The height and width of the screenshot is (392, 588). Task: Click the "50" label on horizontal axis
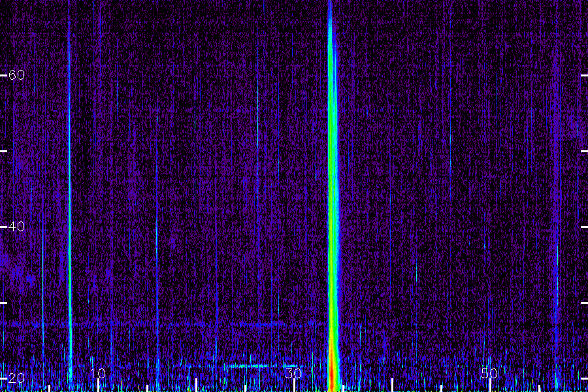coord(489,373)
